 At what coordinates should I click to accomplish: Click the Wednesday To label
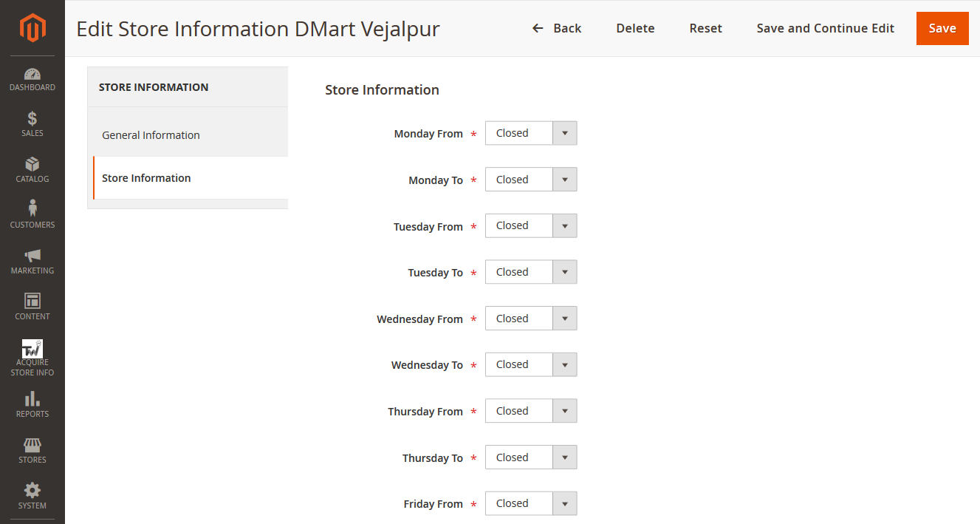[427, 365]
